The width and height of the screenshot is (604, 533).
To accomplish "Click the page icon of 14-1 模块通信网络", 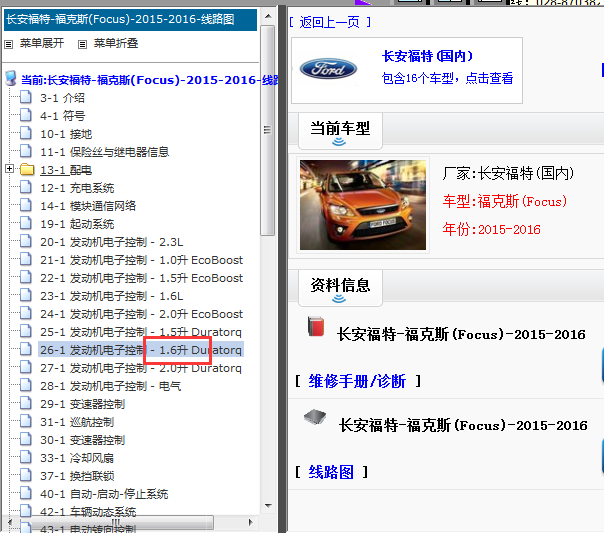I will tap(26, 205).
